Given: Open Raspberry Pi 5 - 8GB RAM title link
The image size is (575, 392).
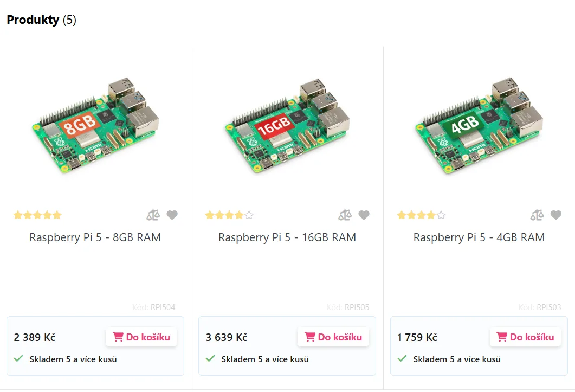Looking at the screenshot, I should click(x=95, y=237).
